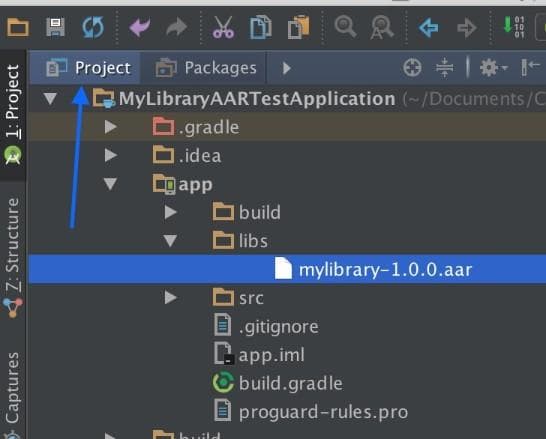Click the gray Redo arrow
Screen dimensions: 546x439
pyautogui.click(x=177, y=27)
